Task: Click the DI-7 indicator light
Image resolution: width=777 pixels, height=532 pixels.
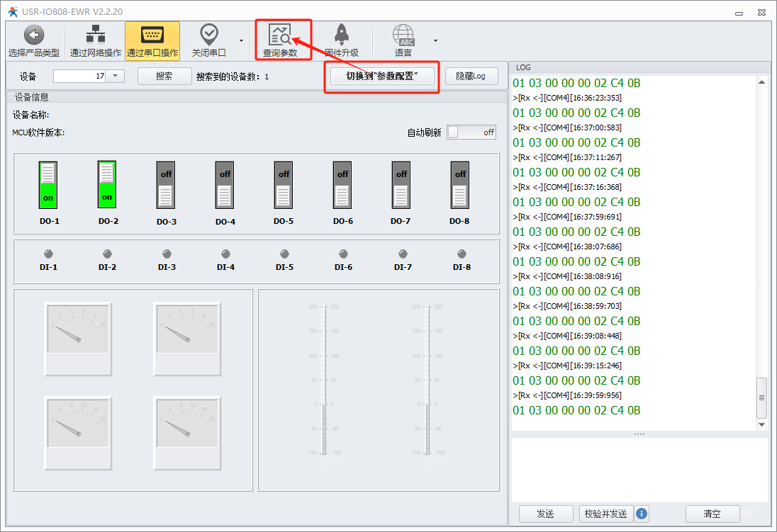Action: click(403, 254)
